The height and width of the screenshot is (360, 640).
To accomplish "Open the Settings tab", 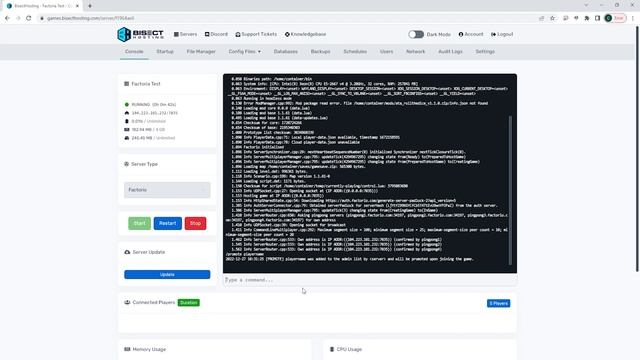I will pyautogui.click(x=485, y=51).
